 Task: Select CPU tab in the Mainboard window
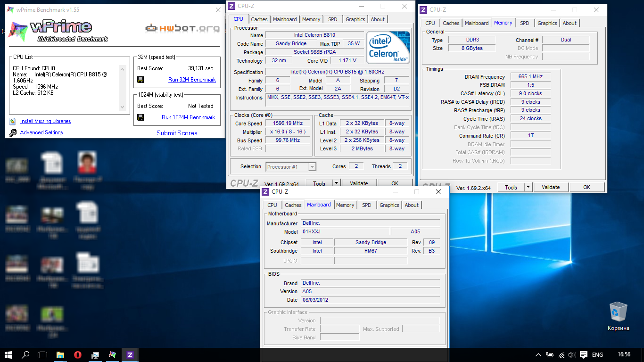(x=272, y=205)
